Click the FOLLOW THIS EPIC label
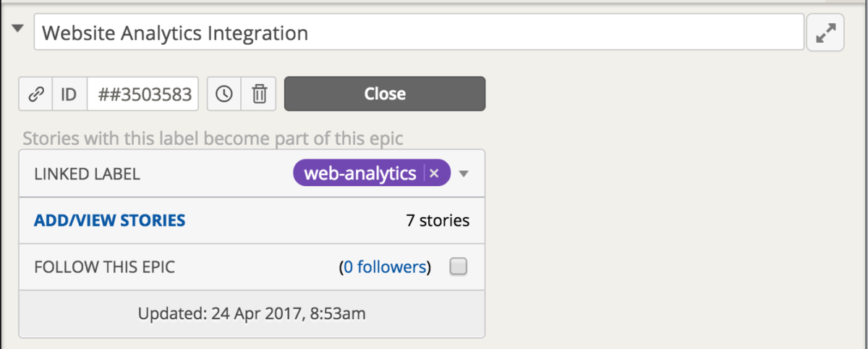The width and height of the screenshot is (868, 349). 104,267
